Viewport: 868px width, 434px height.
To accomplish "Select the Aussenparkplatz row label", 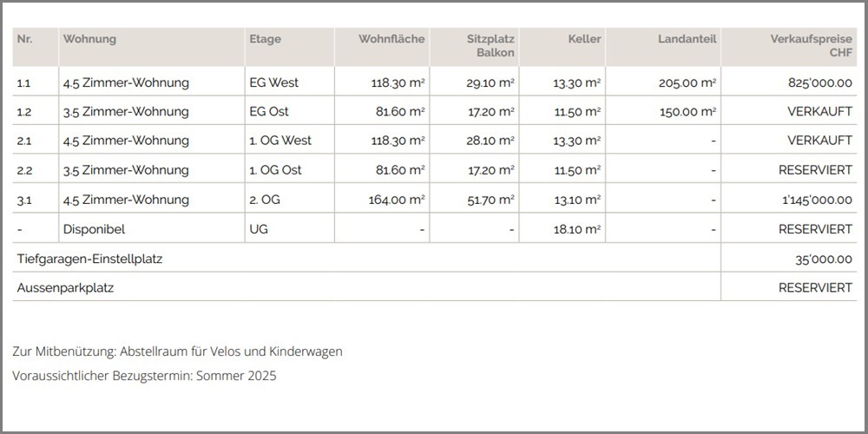I will coord(66,288).
